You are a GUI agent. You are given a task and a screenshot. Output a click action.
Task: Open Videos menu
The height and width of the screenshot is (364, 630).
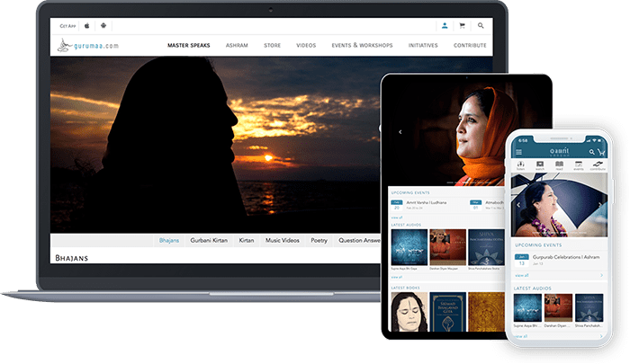click(x=306, y=45)
